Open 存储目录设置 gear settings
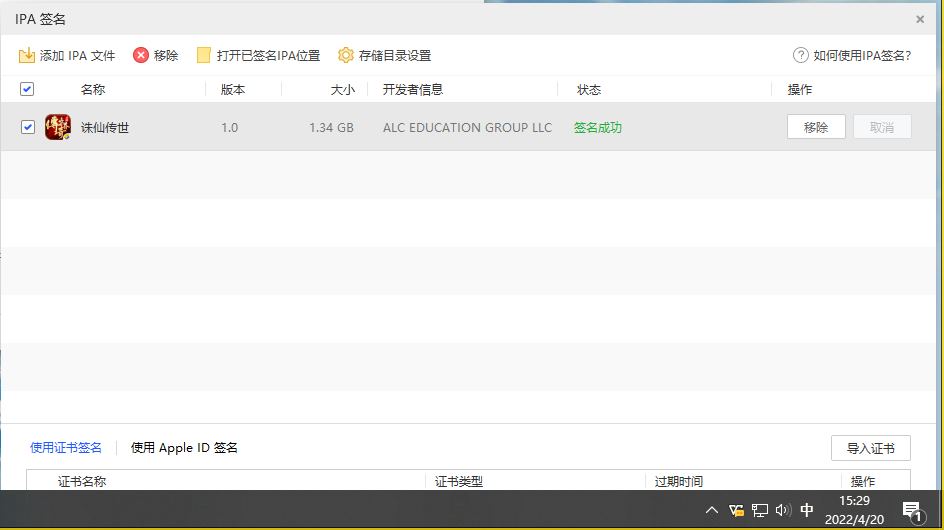 pos(346,56)
